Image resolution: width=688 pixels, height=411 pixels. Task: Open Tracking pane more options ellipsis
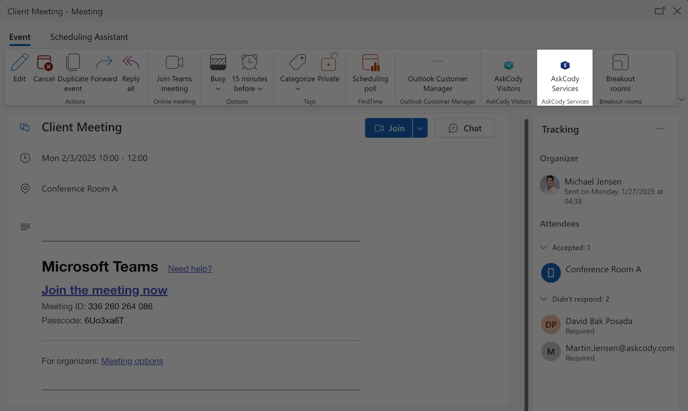click(x=660, y=129)
